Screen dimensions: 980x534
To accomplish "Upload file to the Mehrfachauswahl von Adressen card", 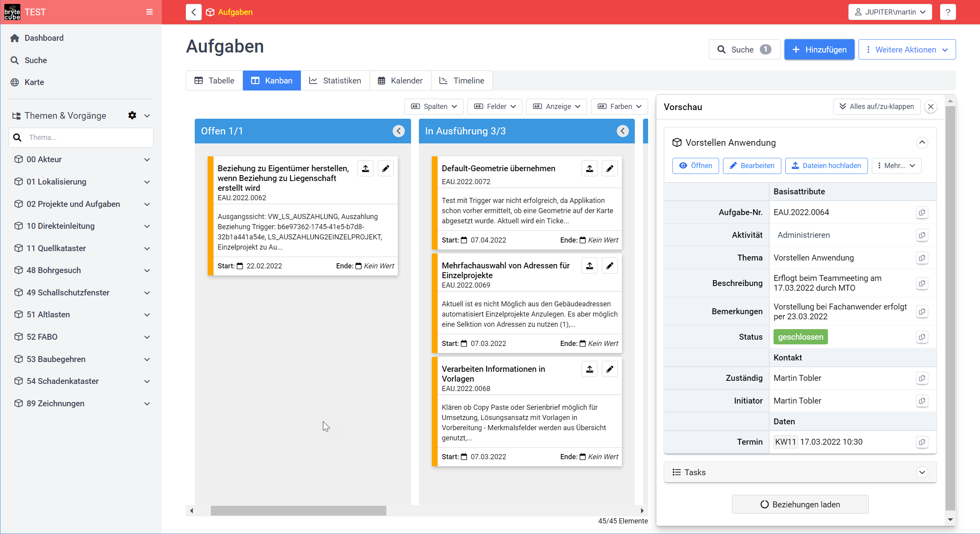I will (590, 266).
